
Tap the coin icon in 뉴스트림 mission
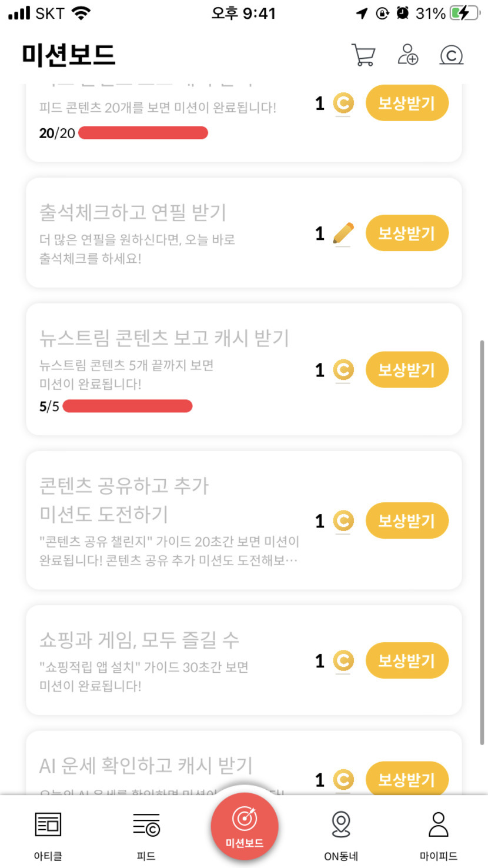pyautogui.click(x=343, y=370)
